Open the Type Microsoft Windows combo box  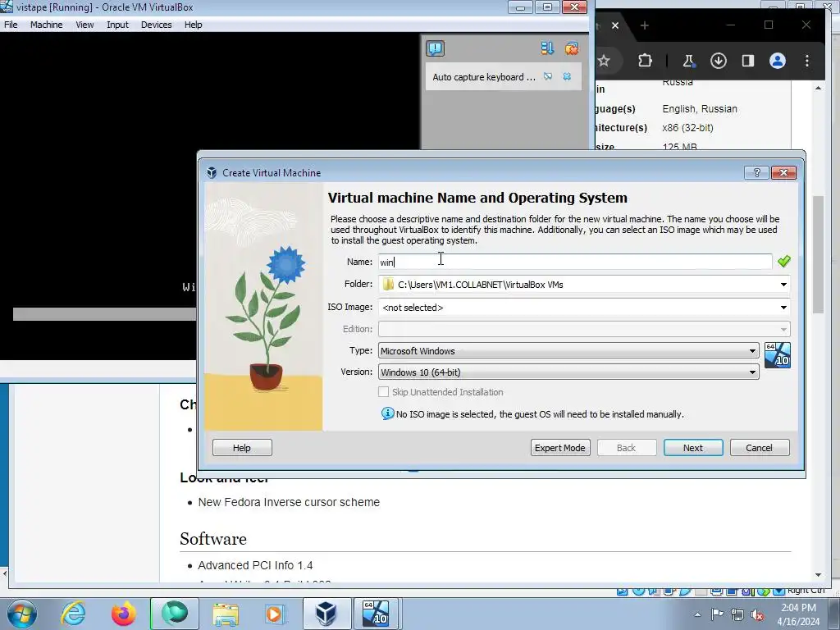click(x=568, y=351)
